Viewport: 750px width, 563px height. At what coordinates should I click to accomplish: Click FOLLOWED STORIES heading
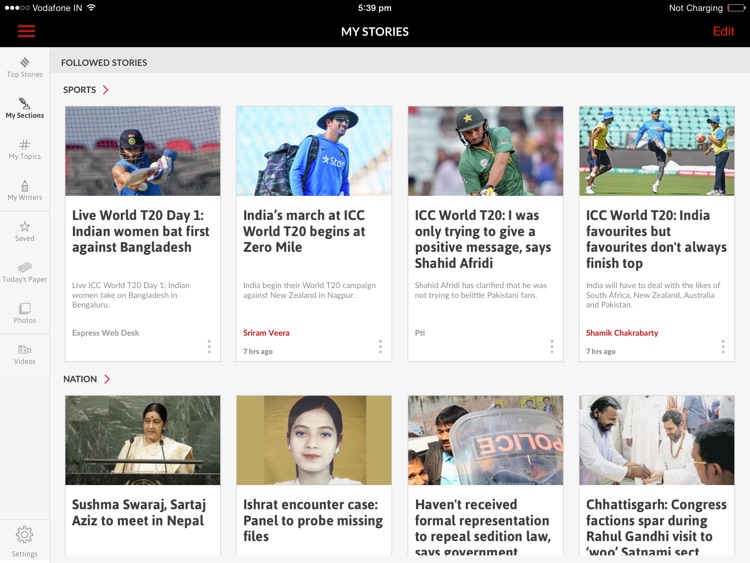tap(104, 63)
